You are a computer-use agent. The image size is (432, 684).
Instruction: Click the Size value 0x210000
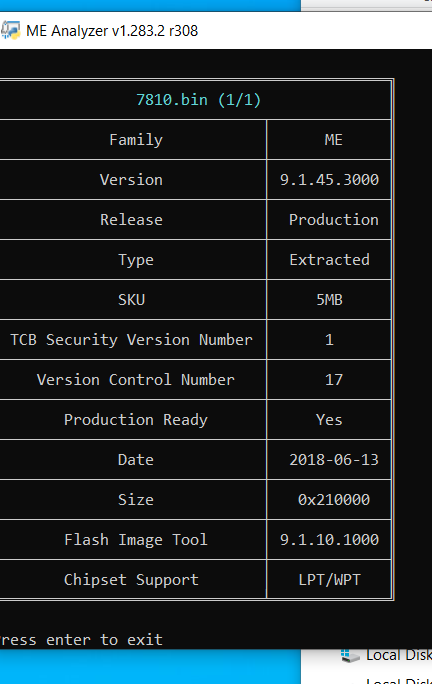pos(334,499)
